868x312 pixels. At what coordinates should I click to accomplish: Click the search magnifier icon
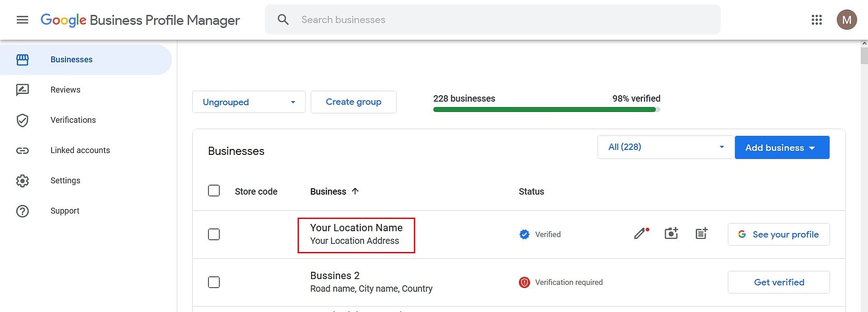coord(283,19)
